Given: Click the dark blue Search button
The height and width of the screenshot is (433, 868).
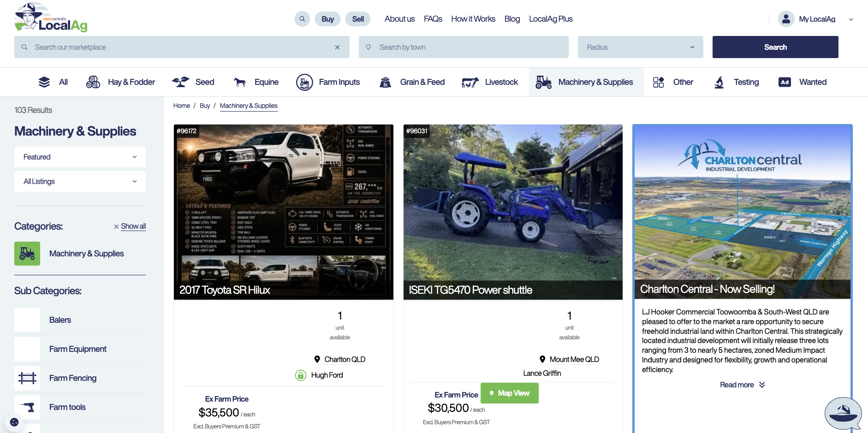Looking at the screenshot, I should 775,47.
